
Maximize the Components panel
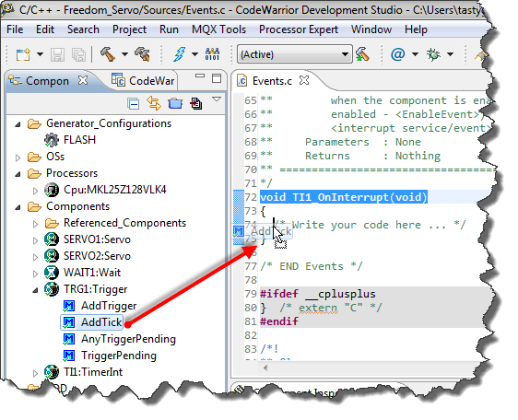pos(217,78)
